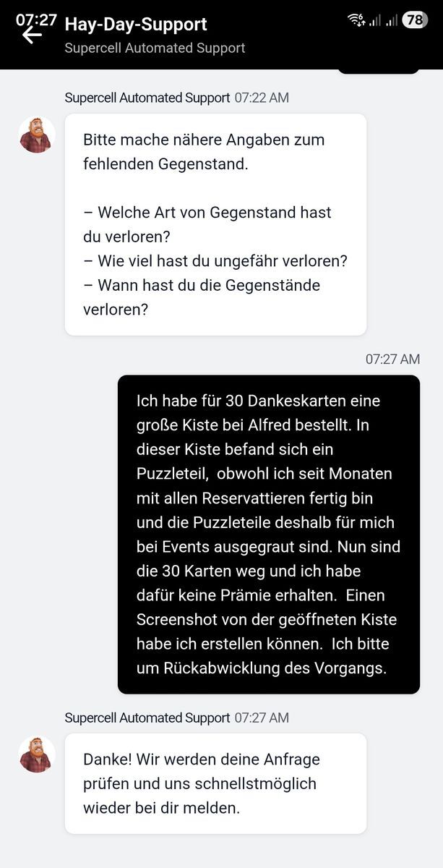Tap the second cellular signal strength icon
The image size is (443, 868).
(392, 21)
